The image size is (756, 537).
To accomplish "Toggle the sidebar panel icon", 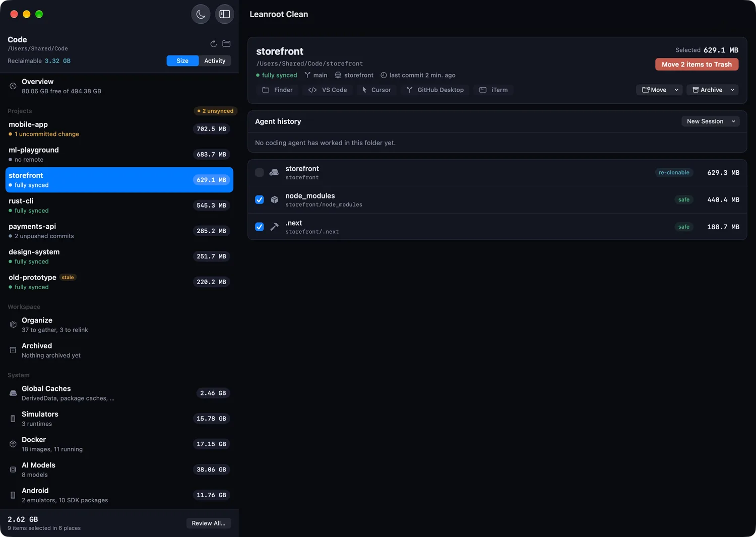I will click(x=225, y=14).
